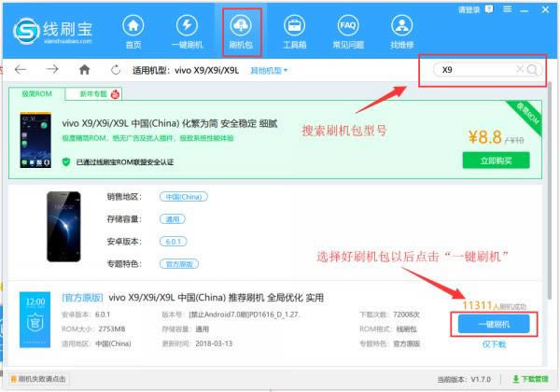Click the blue 一键刷机 button for the ROM

494,324
